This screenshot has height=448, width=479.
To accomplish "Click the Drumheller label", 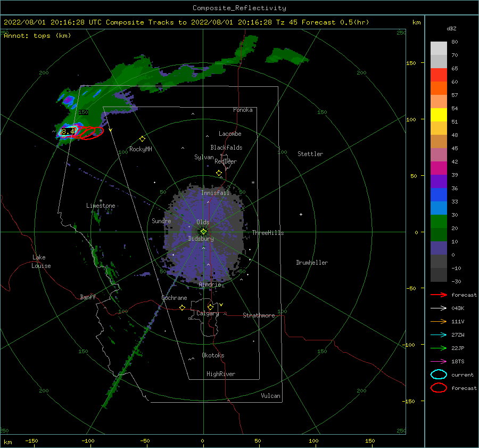I will pos(312,263).
